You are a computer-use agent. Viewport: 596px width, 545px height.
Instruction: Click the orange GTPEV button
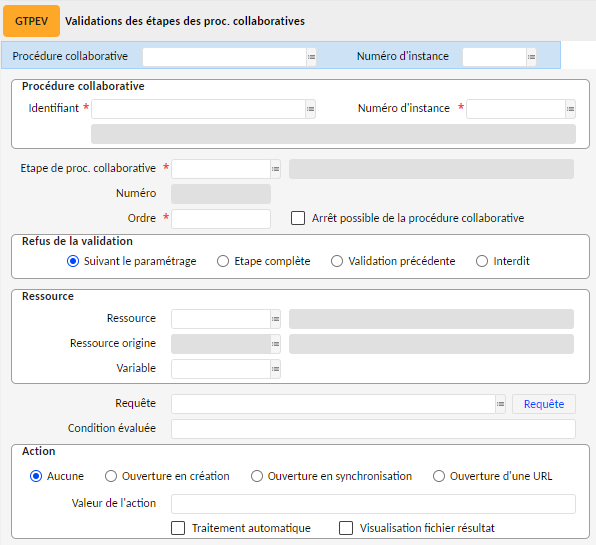pos(32,21)
